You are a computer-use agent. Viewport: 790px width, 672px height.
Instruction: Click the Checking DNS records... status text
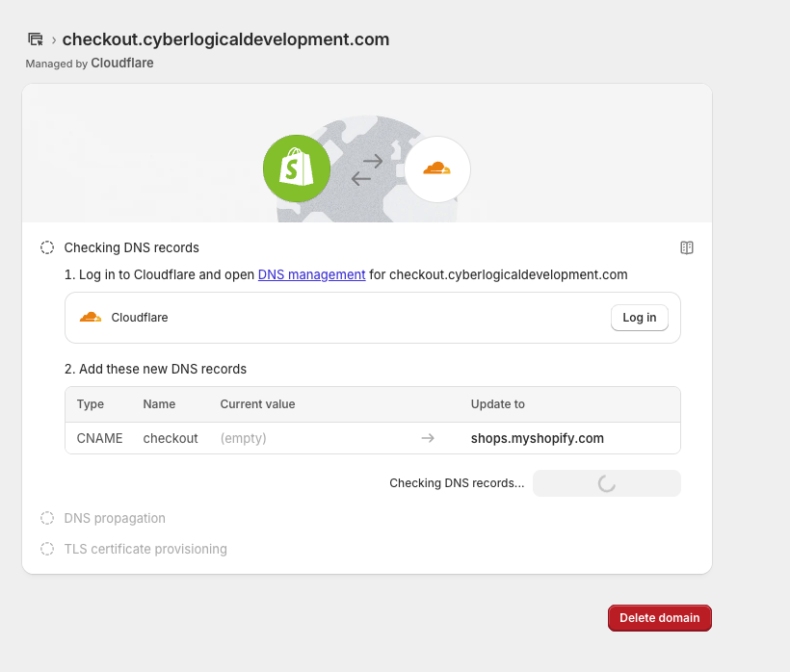[x=457, y=483]
